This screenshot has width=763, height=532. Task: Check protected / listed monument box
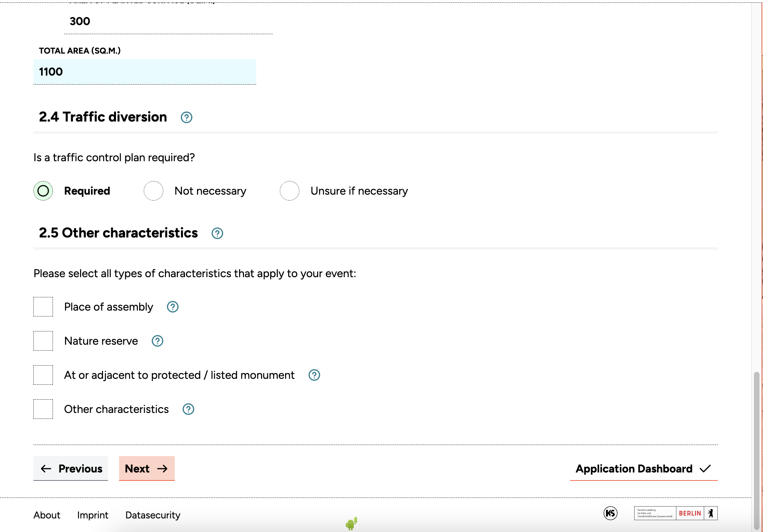[43, 375]
